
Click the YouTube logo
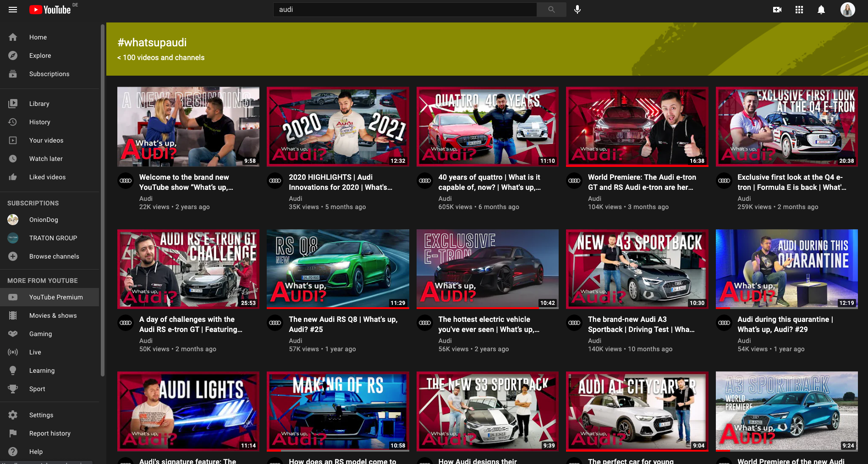point(50,10)
